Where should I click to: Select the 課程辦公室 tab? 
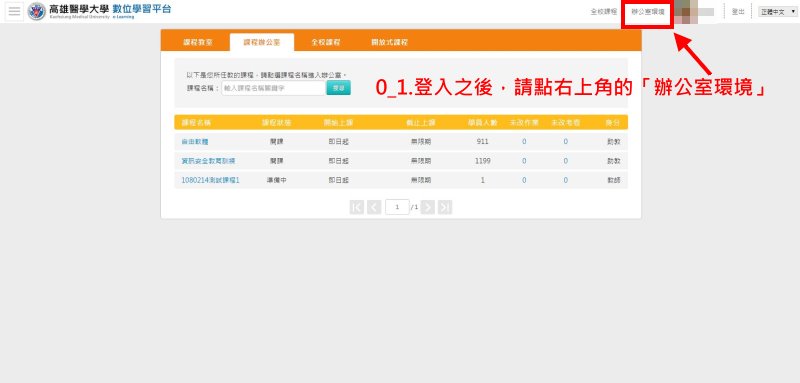click(262, 42)
